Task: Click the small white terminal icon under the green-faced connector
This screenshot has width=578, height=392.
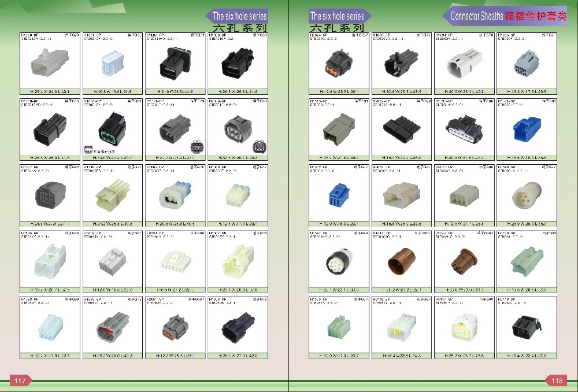Action: (x=88, y=150)
